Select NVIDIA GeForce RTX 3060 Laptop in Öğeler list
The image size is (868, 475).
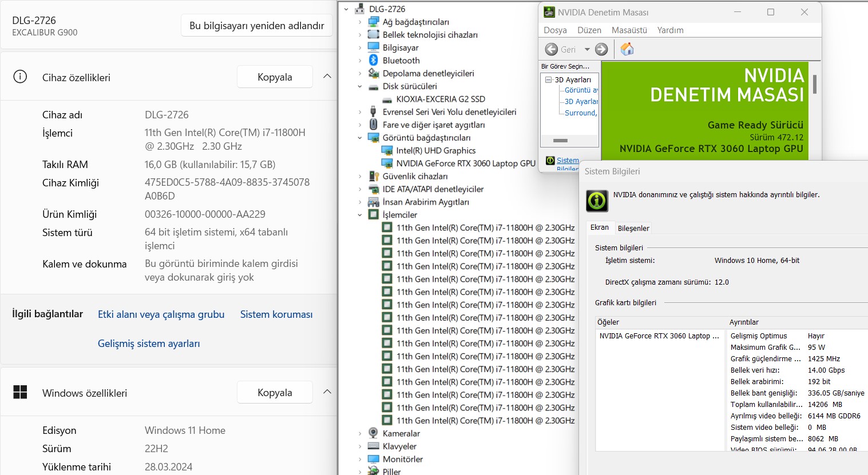659,336
